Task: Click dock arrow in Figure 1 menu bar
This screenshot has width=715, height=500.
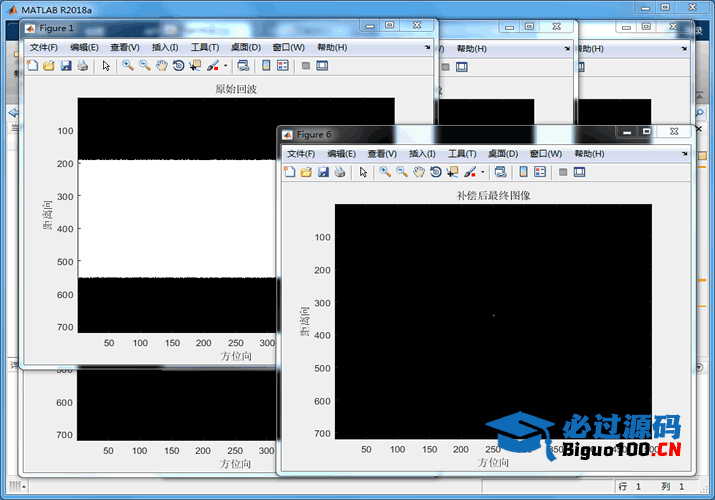Action: [x=427, y=47]
